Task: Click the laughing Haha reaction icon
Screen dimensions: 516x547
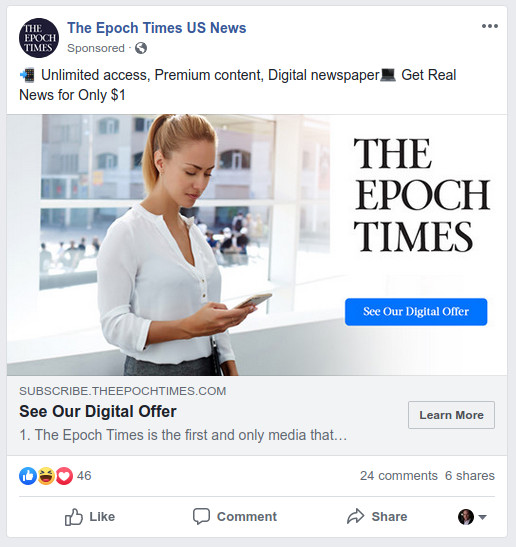Action: (46, 476)
